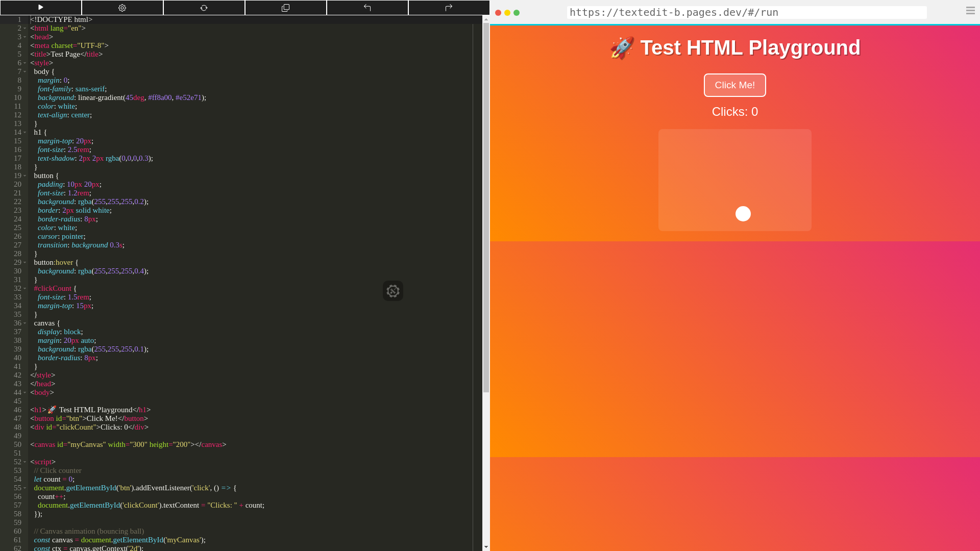Click 'let count = 0;' on line 54
Screen dimensions: 980x551
point(54,479)
